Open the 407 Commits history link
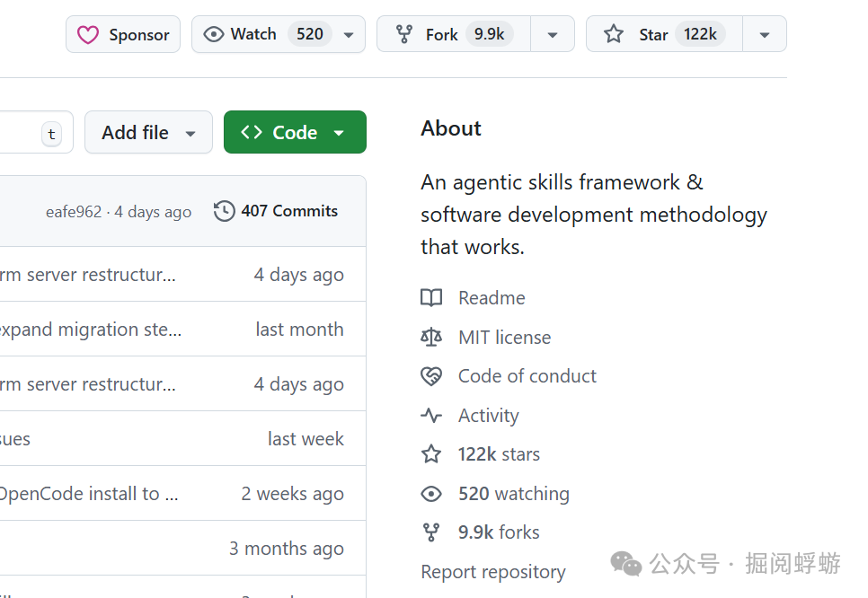The height and width of the screenshot is (598, 868). point(289,211)
